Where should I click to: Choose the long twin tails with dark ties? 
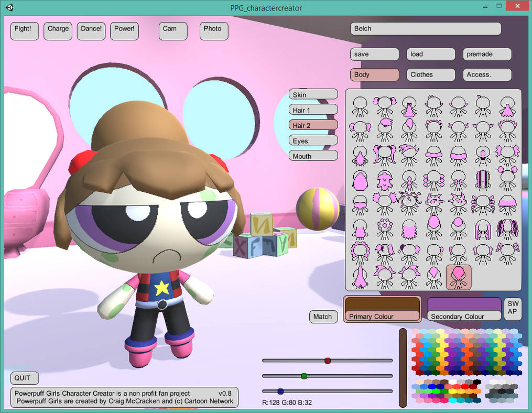pos(384,156)
